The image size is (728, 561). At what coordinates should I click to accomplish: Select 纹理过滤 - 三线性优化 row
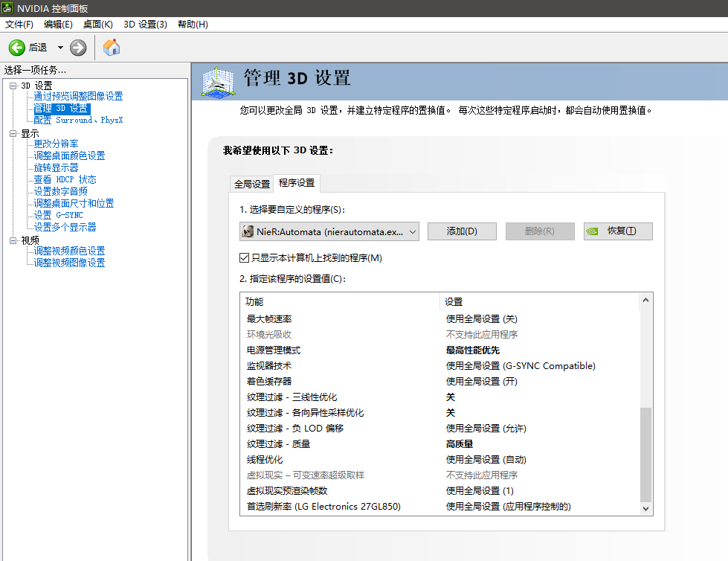click(439, 397)
